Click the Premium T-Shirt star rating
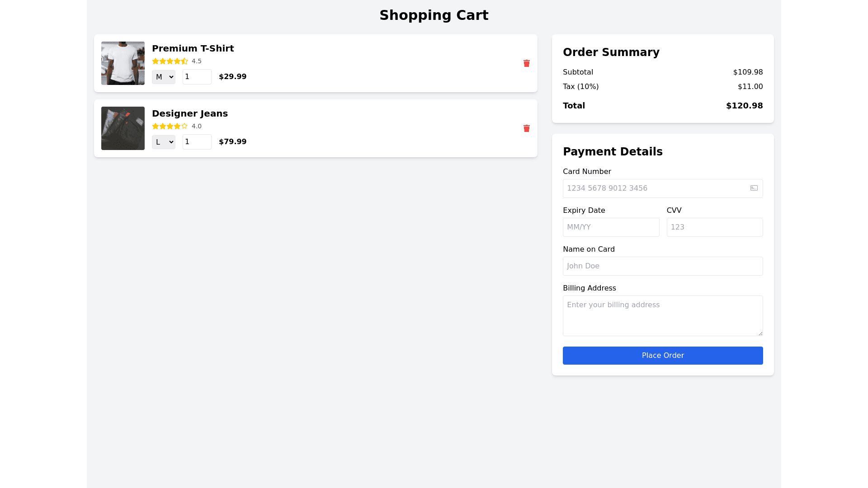 click(170, 61)
